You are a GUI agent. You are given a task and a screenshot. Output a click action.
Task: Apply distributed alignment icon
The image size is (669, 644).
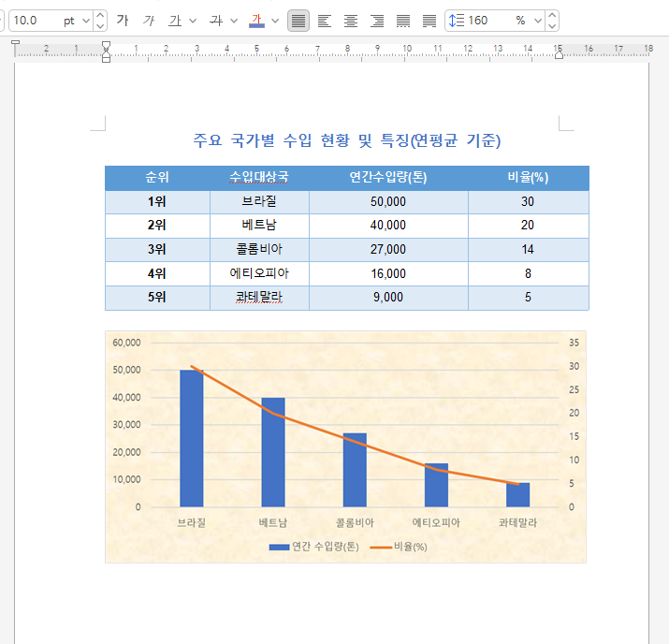403,21
